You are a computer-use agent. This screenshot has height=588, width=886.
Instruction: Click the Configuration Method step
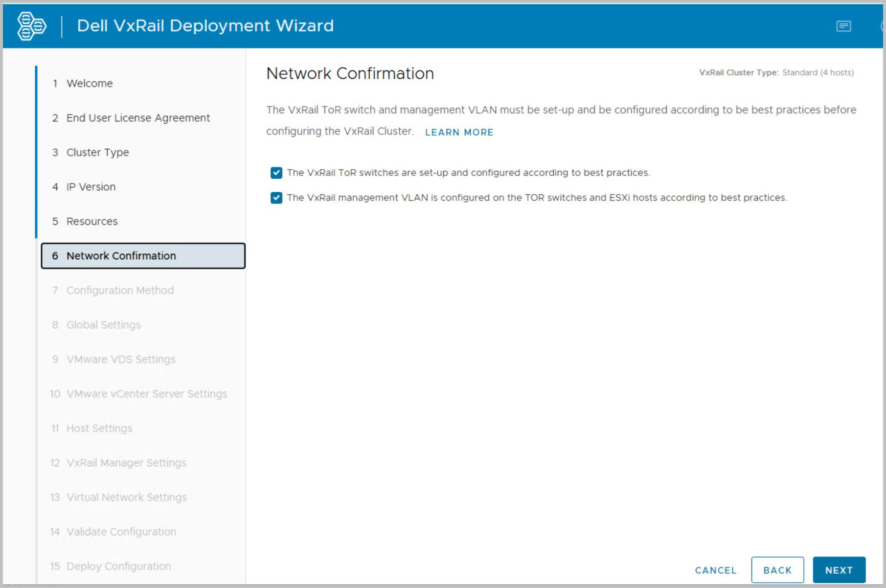[x=120, y=291]
